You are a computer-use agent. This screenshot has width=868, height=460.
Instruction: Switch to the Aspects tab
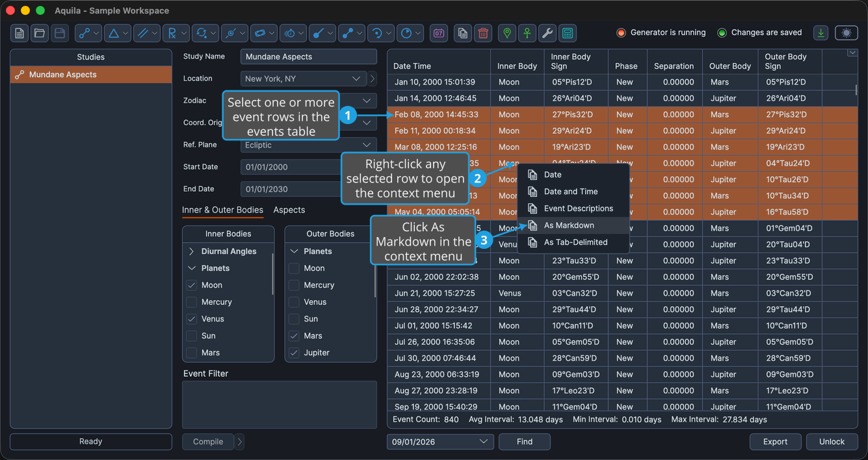pos(289,210)
